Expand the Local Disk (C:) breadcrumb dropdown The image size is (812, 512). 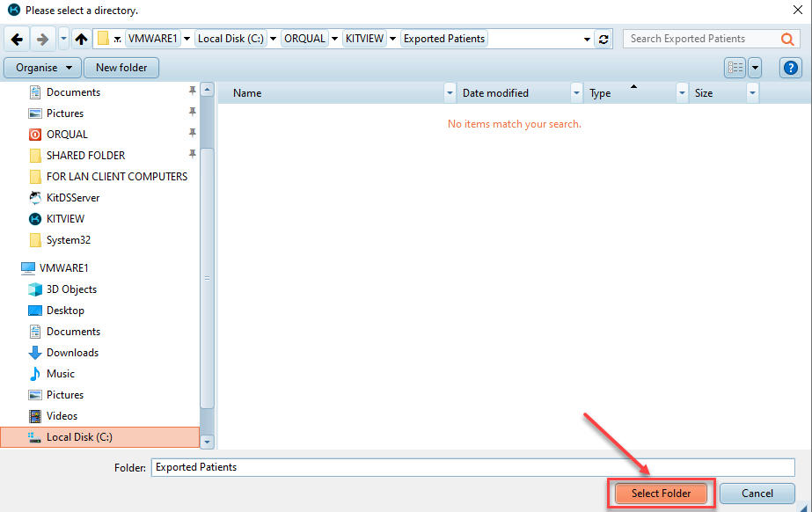click(273, 39)
